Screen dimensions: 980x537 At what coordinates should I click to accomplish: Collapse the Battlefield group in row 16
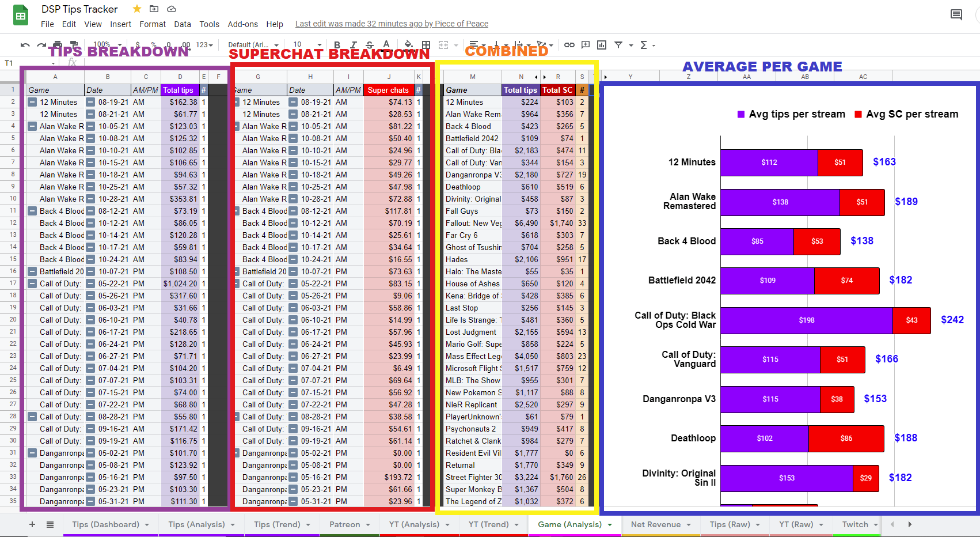click(x=32, y=271)
